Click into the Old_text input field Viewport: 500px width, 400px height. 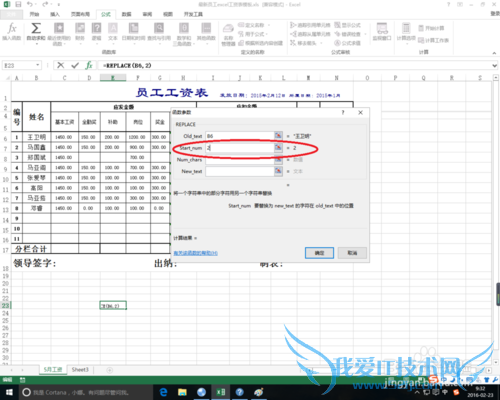pyautogui.click(x=240, y=136)
